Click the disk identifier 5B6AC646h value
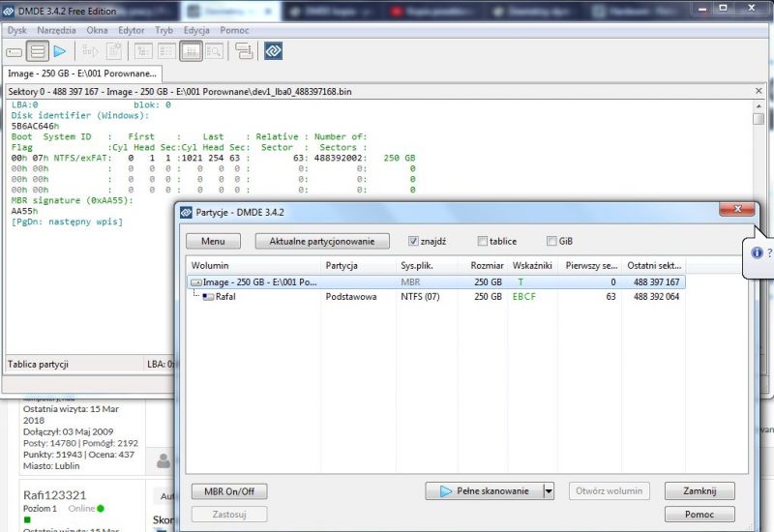This screenshot has width=774, height=532. click(35, 127)
